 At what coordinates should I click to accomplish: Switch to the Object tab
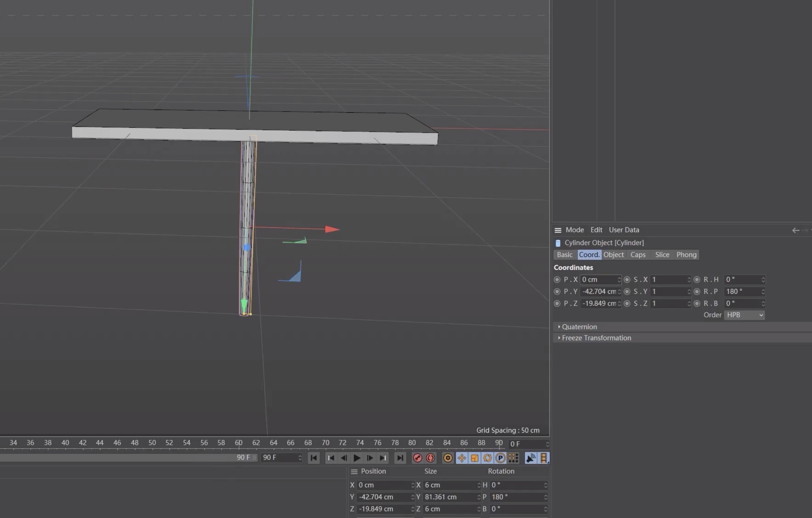pos(613,255)
